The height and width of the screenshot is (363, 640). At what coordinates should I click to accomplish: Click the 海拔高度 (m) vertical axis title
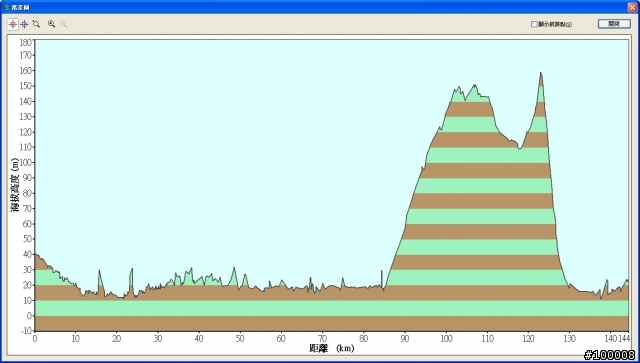(15, 185)
